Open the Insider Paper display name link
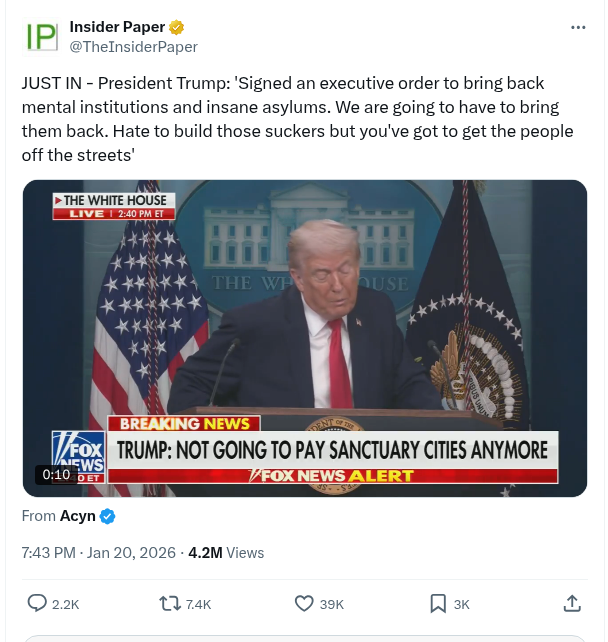The image size is (608, 642). (117, 27)
